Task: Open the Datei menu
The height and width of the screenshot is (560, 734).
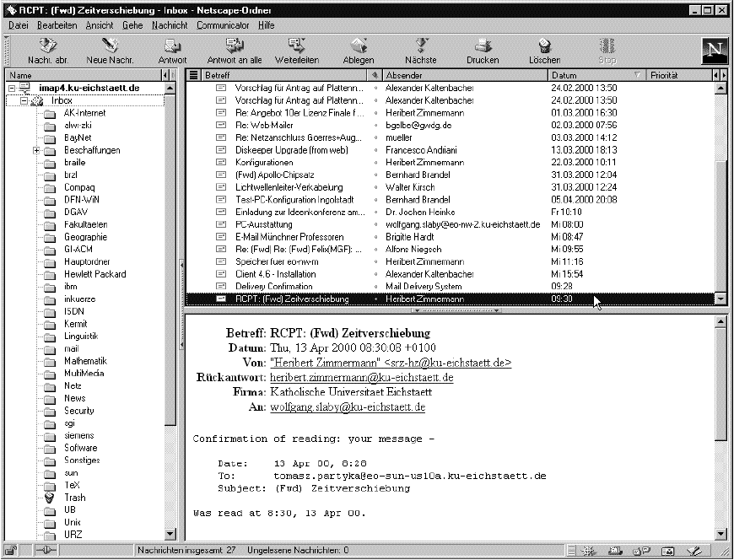Action: click(x=19, y=25)
